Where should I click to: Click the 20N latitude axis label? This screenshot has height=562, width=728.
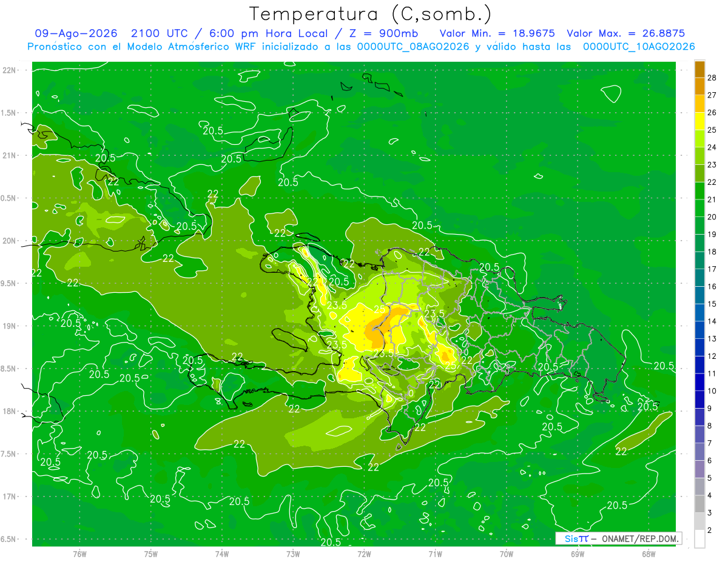click(x=10, y=241)
